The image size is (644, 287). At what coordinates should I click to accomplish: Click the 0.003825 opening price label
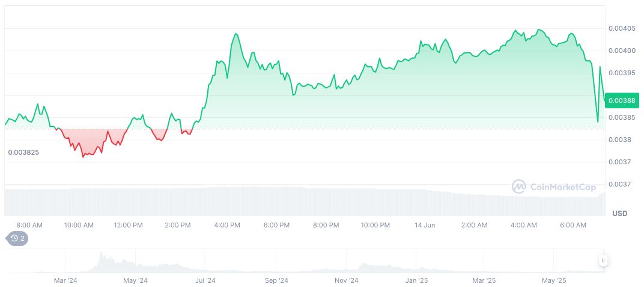(x=23, y=153)
